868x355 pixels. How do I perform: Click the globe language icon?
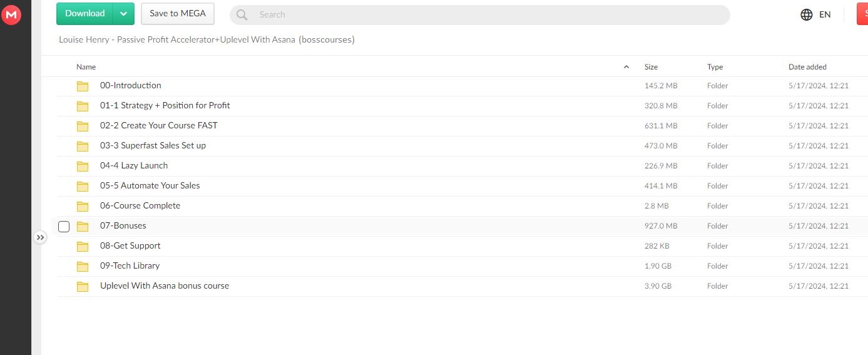(807, 14)
